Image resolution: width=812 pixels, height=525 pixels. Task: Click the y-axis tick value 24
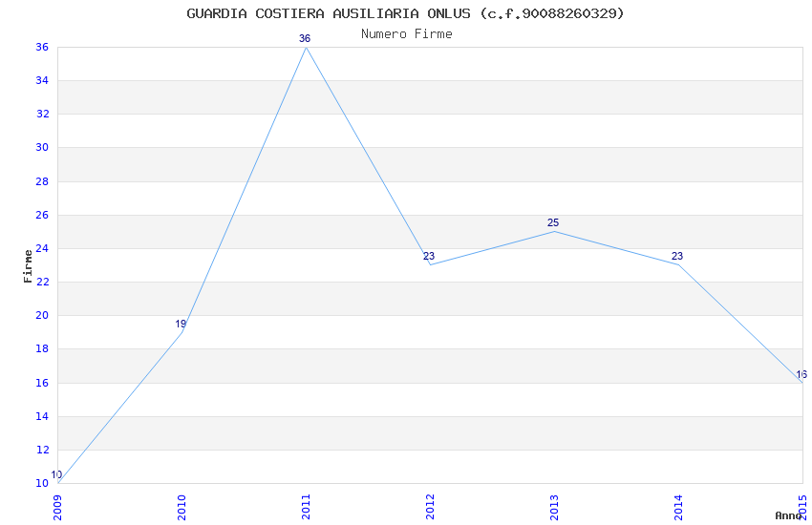(x=42, y=249)
